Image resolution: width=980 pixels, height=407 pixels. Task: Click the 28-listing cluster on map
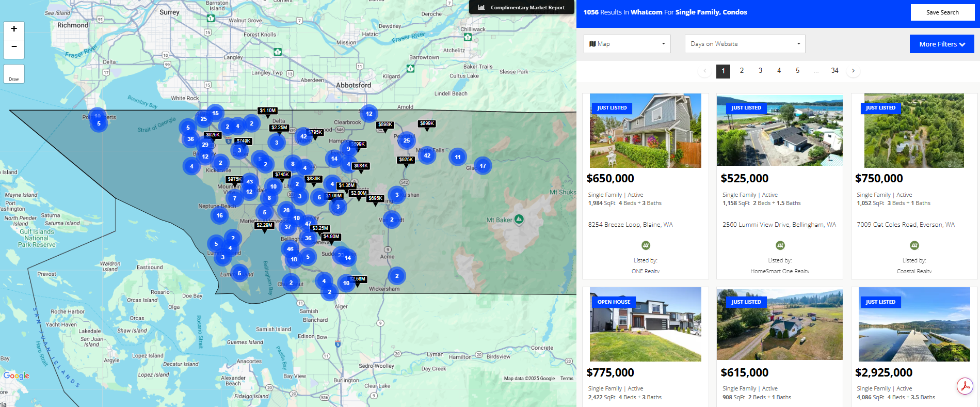(x=286, y=210)
